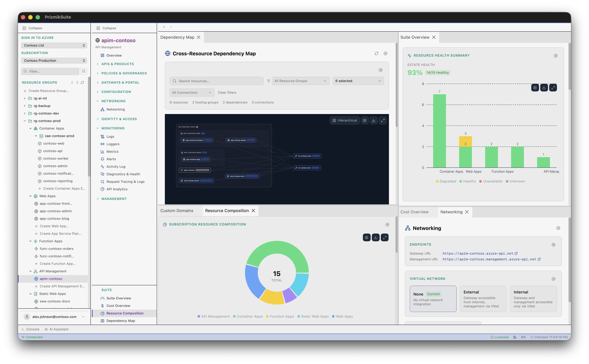Expand the estate health chart to fullscreen
The image size is (589, 364).
[x=553, y=87]
